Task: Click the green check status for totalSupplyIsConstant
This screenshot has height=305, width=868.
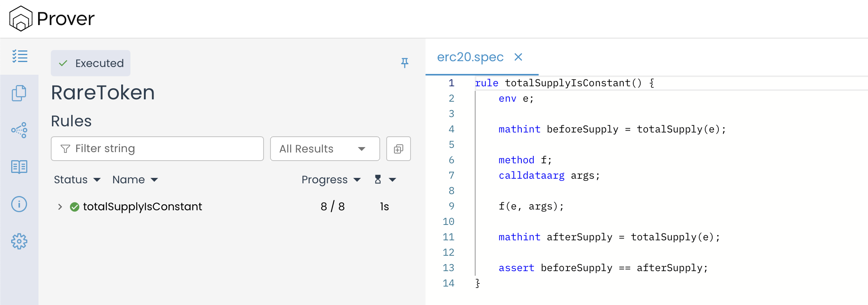Action: (75, 207)
